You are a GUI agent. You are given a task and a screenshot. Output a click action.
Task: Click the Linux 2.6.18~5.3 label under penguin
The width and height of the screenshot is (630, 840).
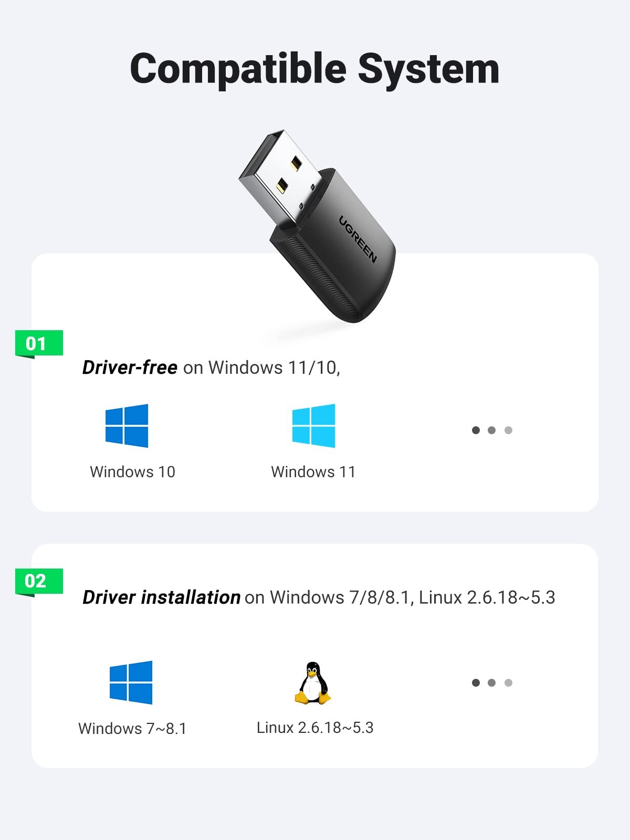[x=315, y=728]
